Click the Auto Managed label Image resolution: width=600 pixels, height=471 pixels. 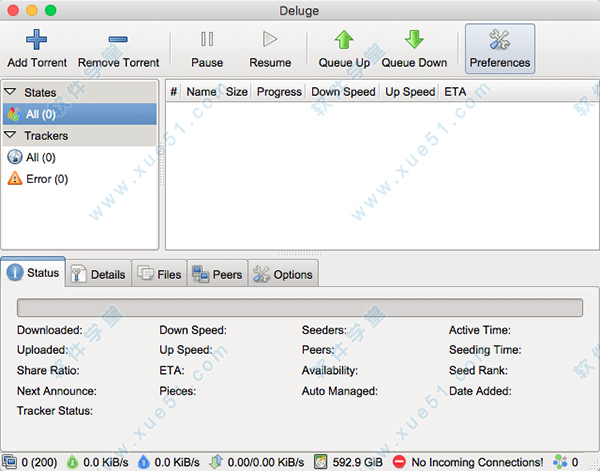pyautogui.click(x=339, y=391)
